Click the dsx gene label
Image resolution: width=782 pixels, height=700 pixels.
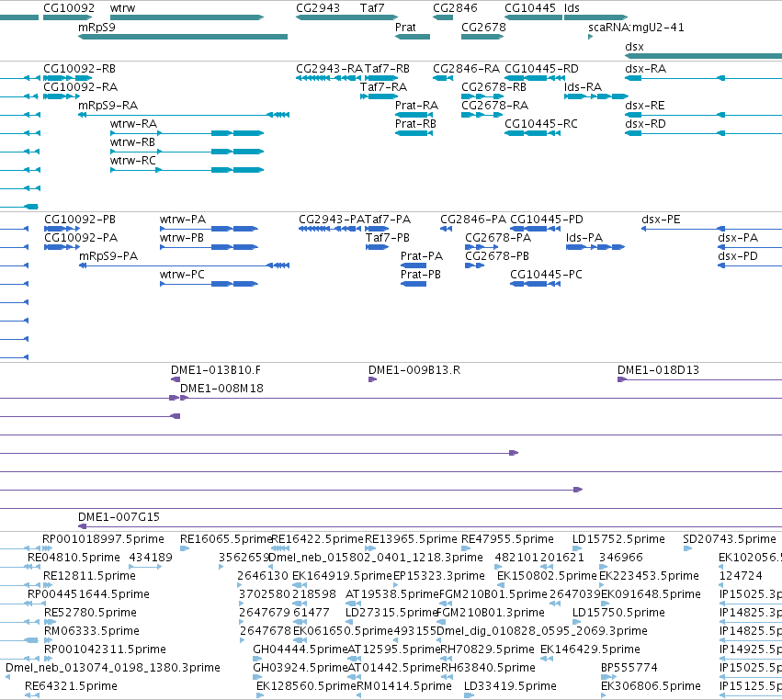pyautogui.click(x=634, y=46)
